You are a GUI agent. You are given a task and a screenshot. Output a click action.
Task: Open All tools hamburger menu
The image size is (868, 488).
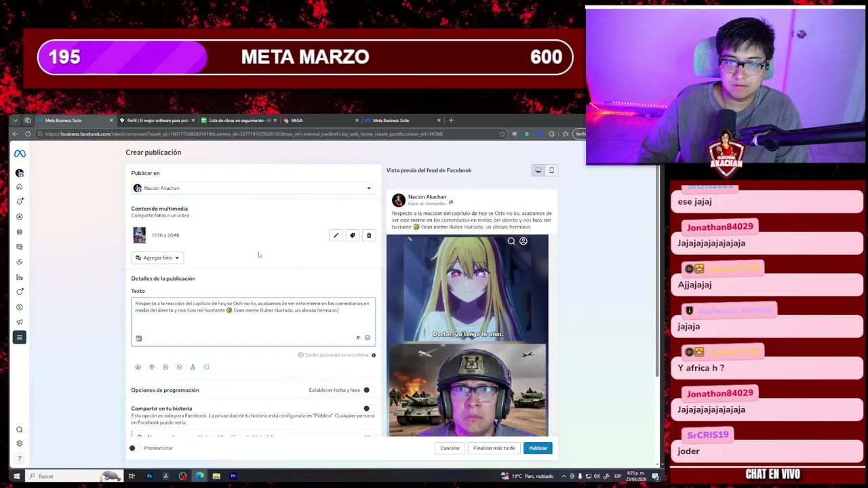[20, 337]
